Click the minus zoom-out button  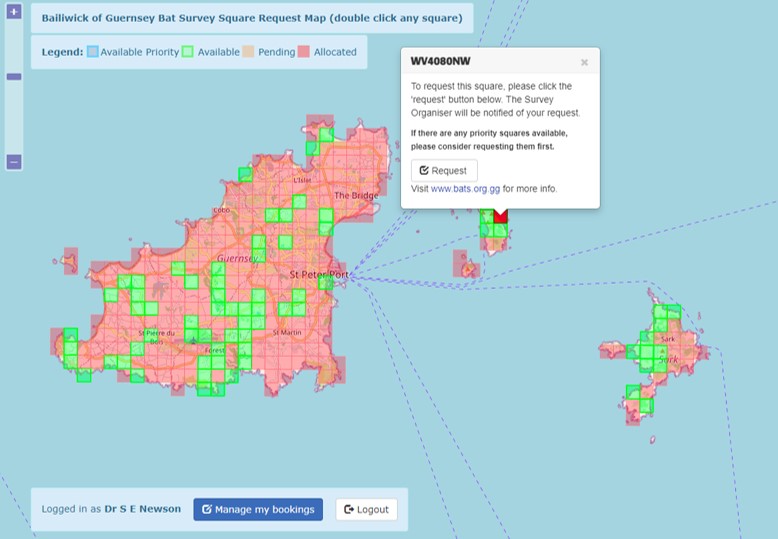14,162
